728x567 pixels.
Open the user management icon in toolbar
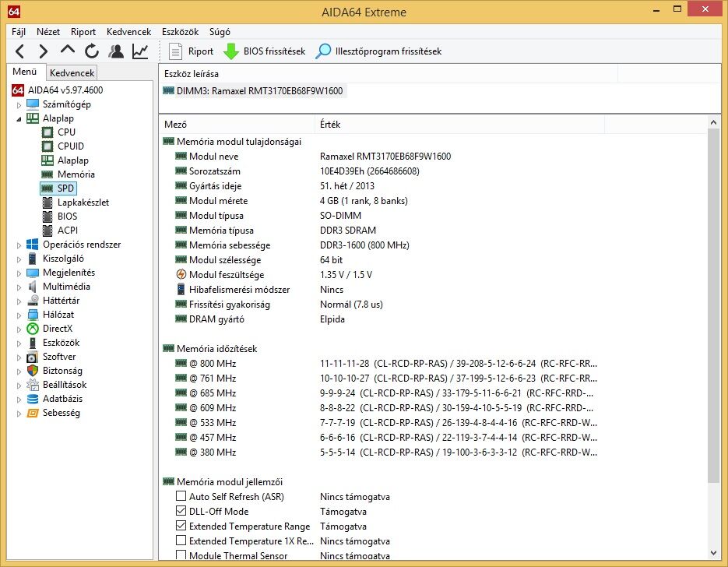coord(116,51)
